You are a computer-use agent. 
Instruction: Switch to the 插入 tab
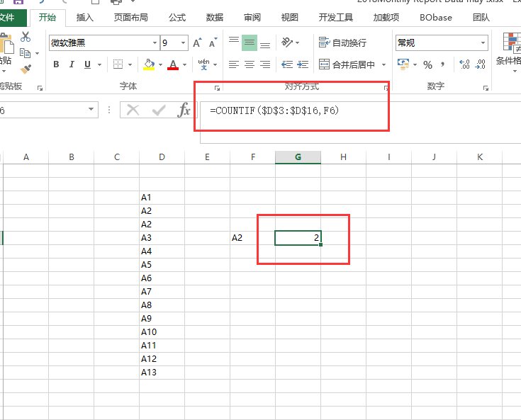pyautogui.click(x=85, y=18)
